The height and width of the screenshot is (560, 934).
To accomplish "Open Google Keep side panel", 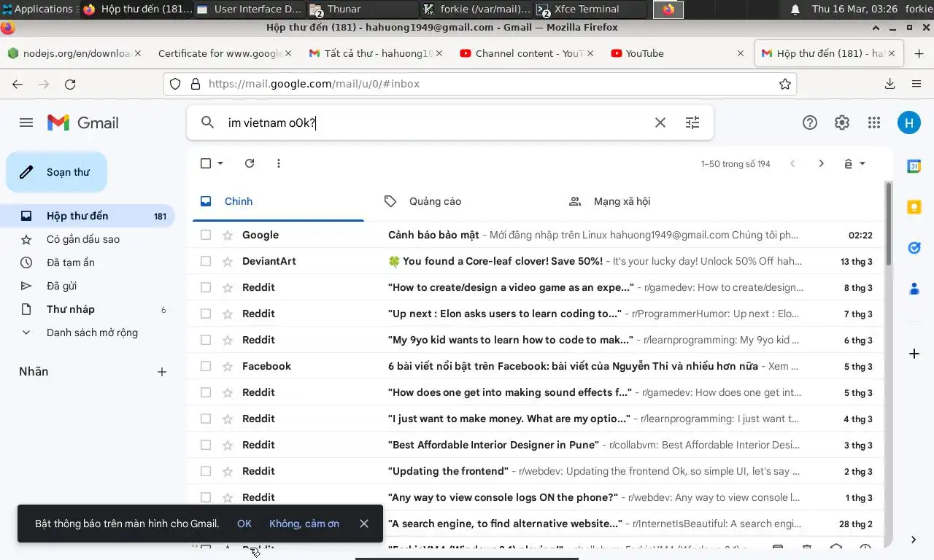I will [x=914, y=208].
